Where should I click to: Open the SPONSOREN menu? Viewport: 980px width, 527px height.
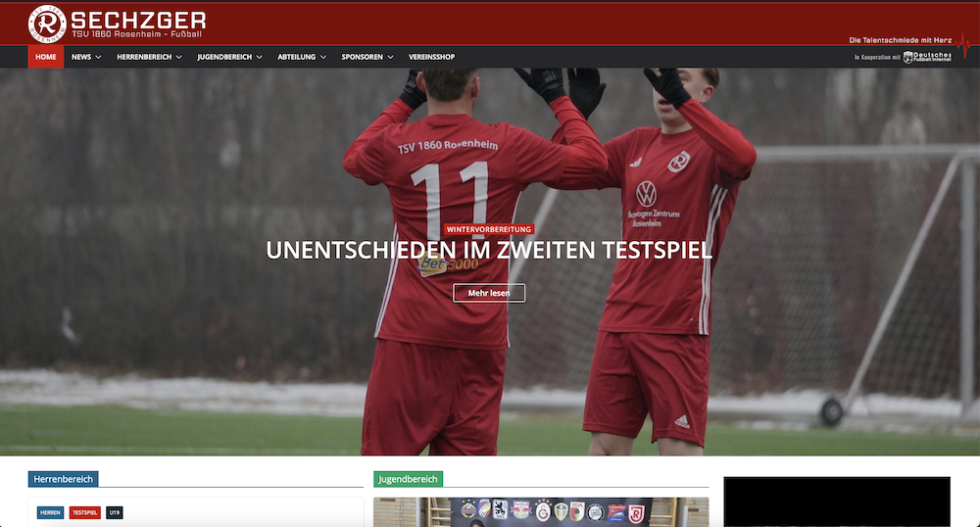pyautogui.click(x=362, y=57)
